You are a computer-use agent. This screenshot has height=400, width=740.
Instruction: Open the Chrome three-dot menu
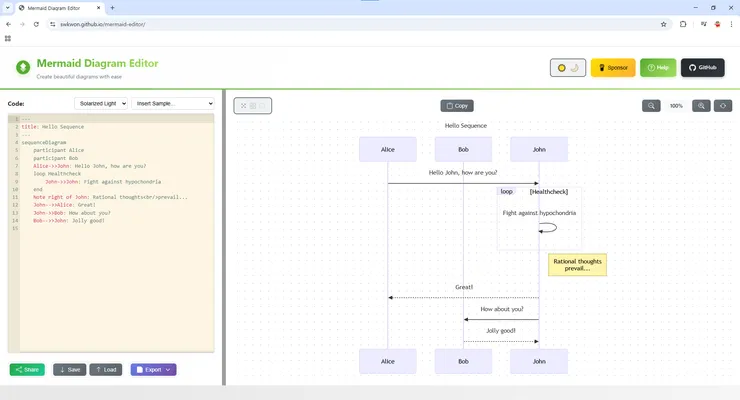(x=732, y=24)
